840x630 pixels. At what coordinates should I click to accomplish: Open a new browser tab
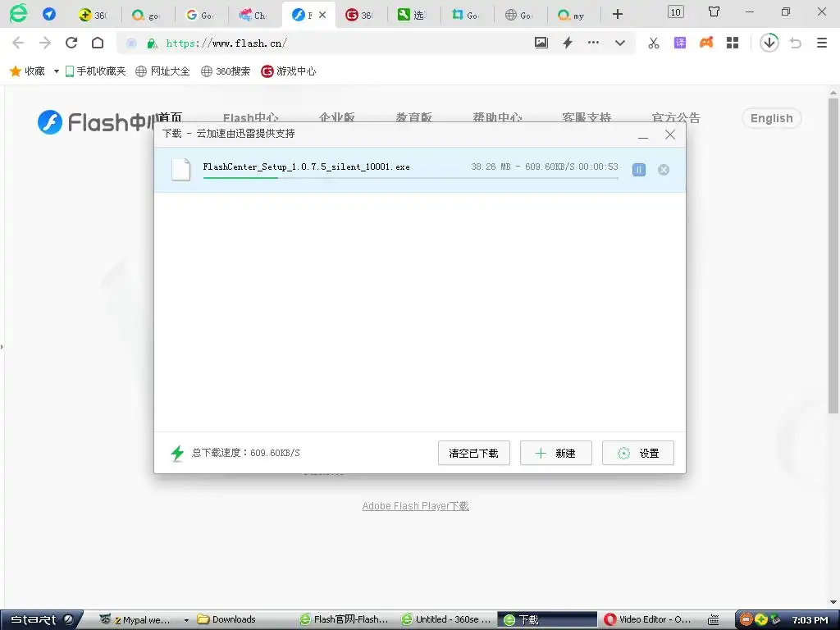618,15
